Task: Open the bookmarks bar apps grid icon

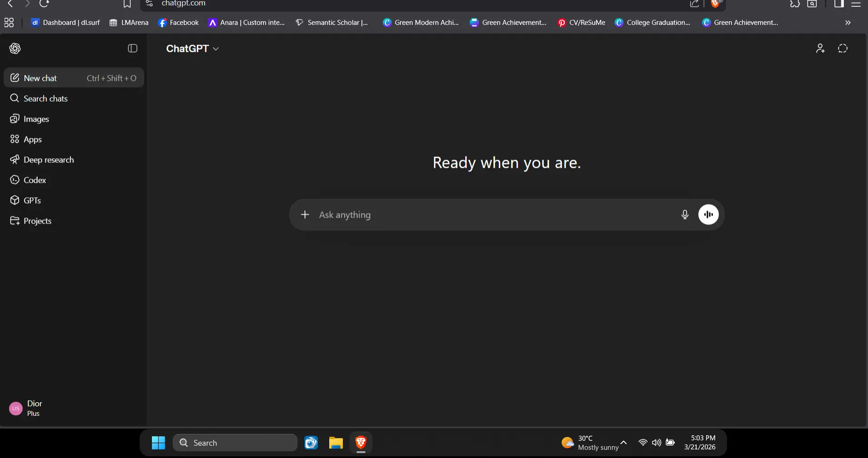Action: [9, 23]
